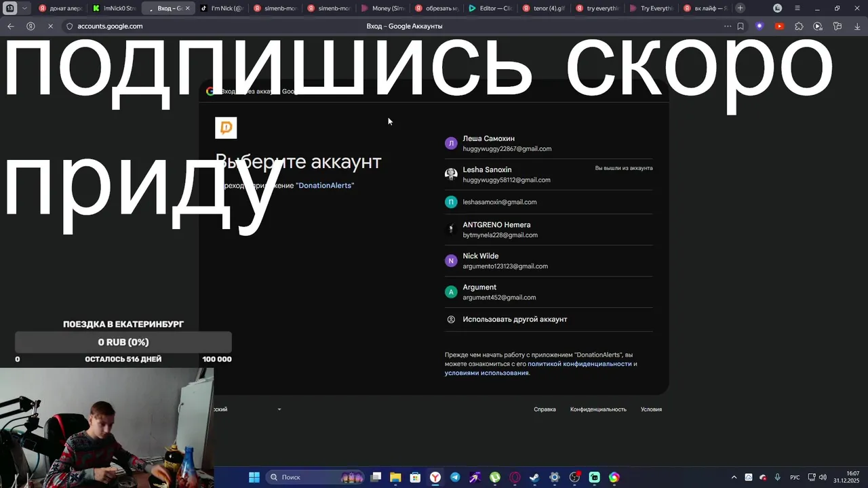The image size is (868, 488).
Task: Switch to the ImNick0 Stream tab
Action: (114, 8)
